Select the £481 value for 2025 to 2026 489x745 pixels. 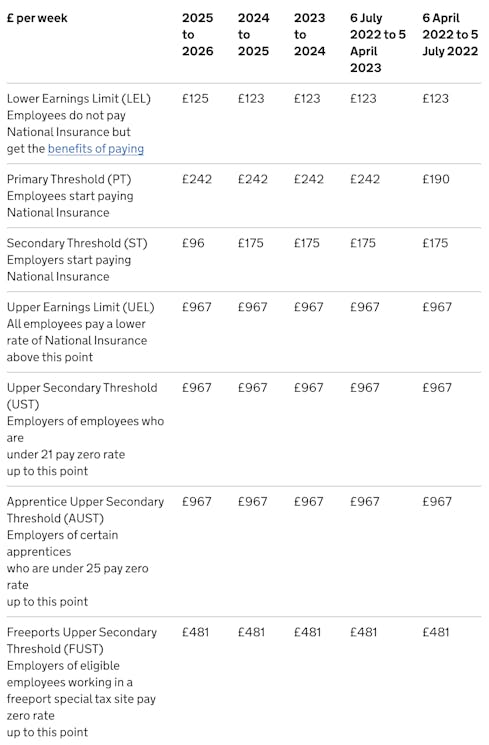(195, 632)
